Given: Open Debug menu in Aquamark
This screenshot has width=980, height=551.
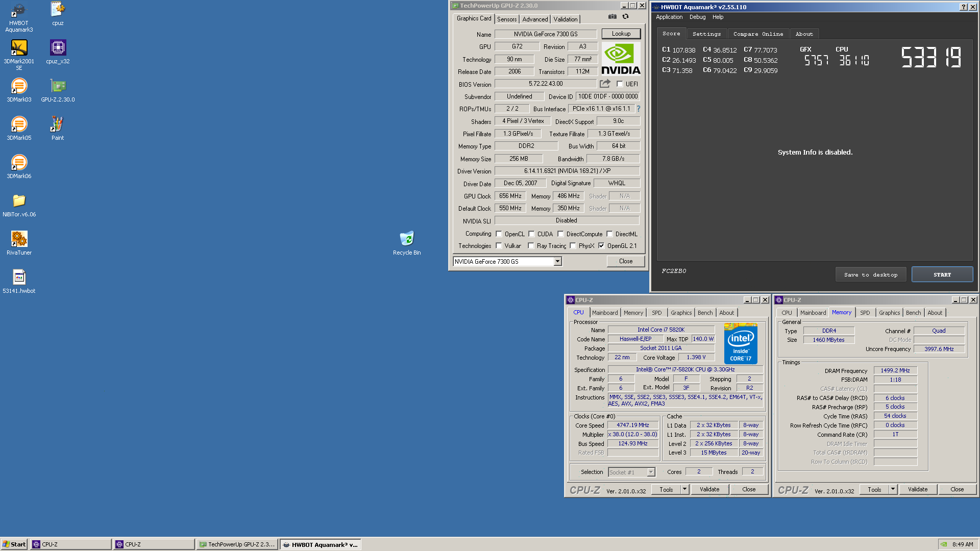Looking at the screenshot, I should click(x=697, y=17).
